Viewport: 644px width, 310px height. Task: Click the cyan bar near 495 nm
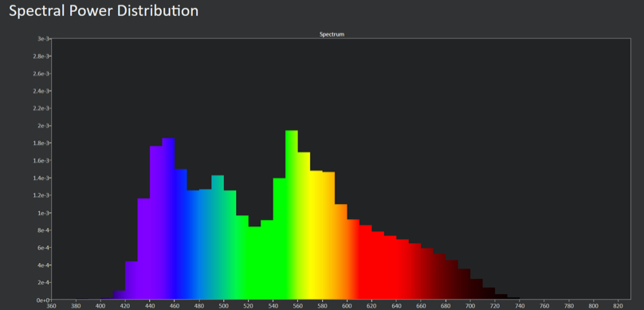click(x=218, y=237)
